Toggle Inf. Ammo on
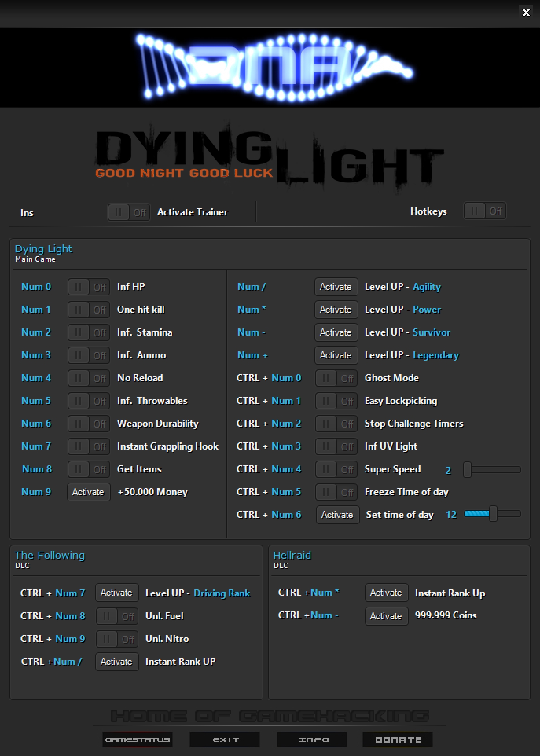540x756 pixels. pyautogui.click(x=89, y=356)
